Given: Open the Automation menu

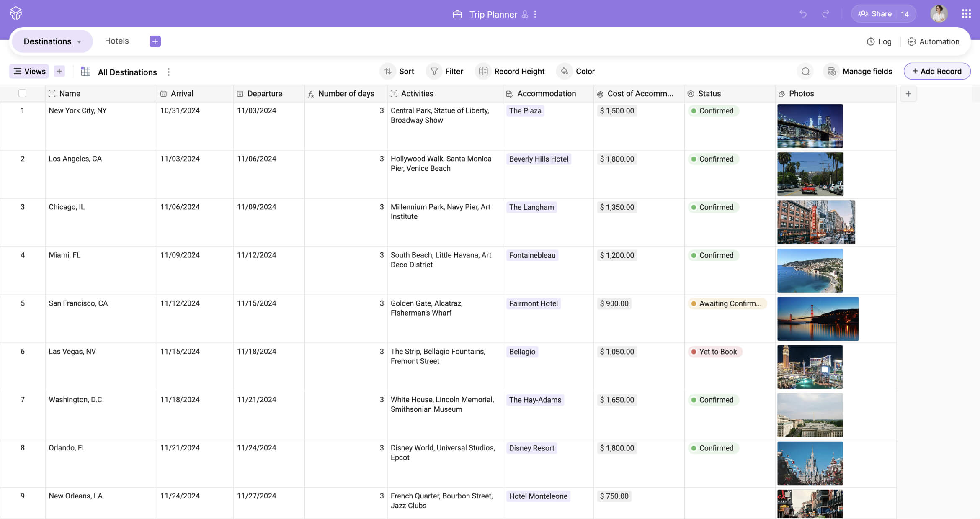Looking at the screenshot, I should (x=933, y=41).
